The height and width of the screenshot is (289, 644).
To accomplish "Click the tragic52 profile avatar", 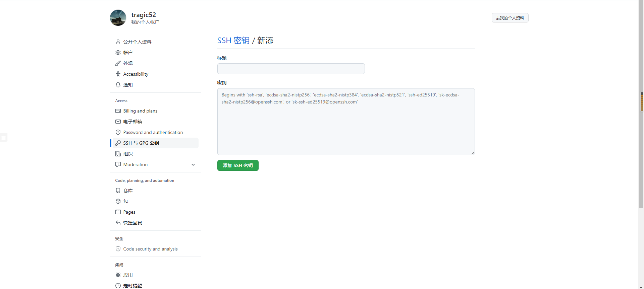I will tap(118, 18).
